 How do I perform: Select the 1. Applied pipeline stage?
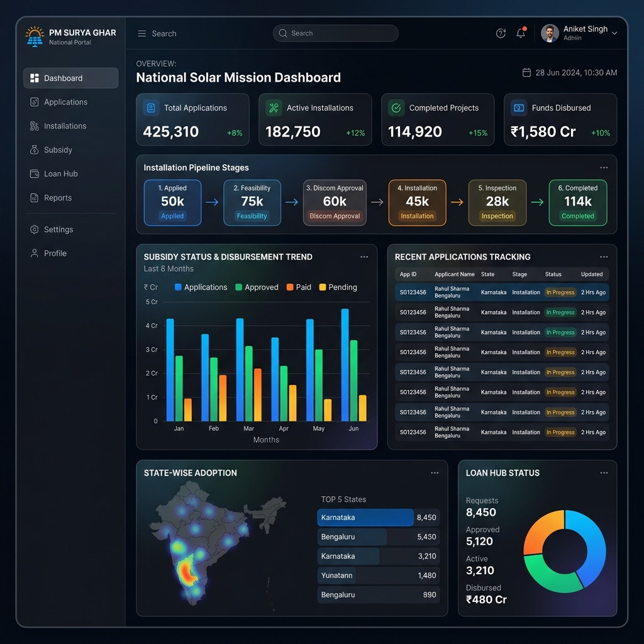coord(172,203)
